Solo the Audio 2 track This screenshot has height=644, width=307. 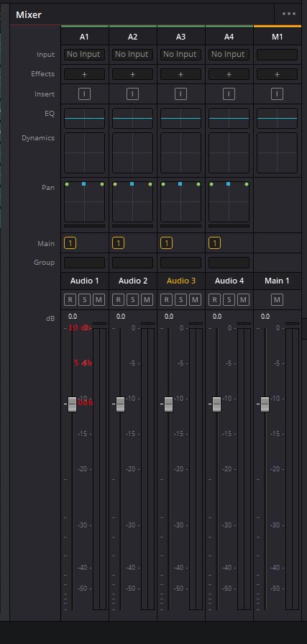[132, 300]
